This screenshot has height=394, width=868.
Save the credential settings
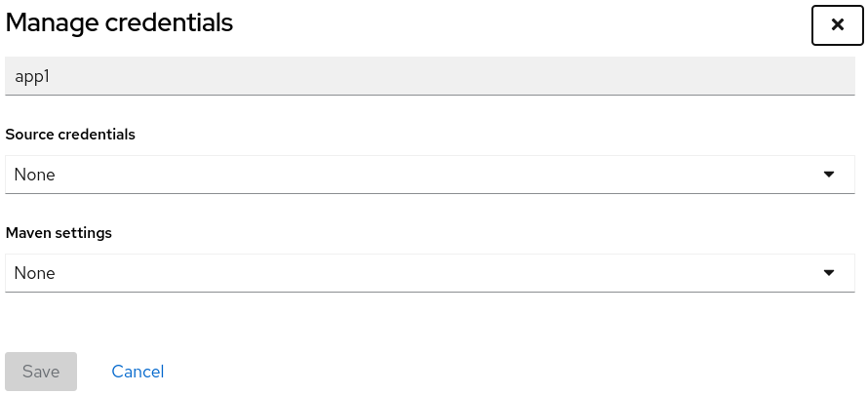[x=41, y=372]
